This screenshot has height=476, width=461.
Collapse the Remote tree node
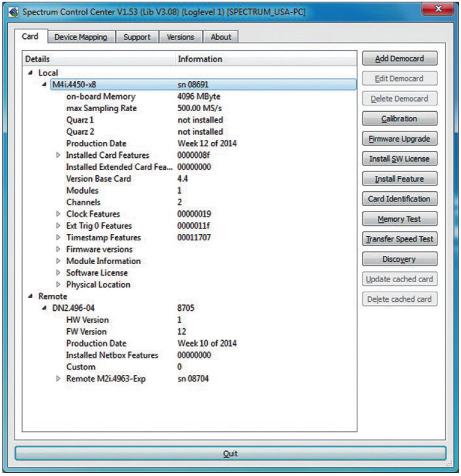pyautogui.click(x=30, y=297)
